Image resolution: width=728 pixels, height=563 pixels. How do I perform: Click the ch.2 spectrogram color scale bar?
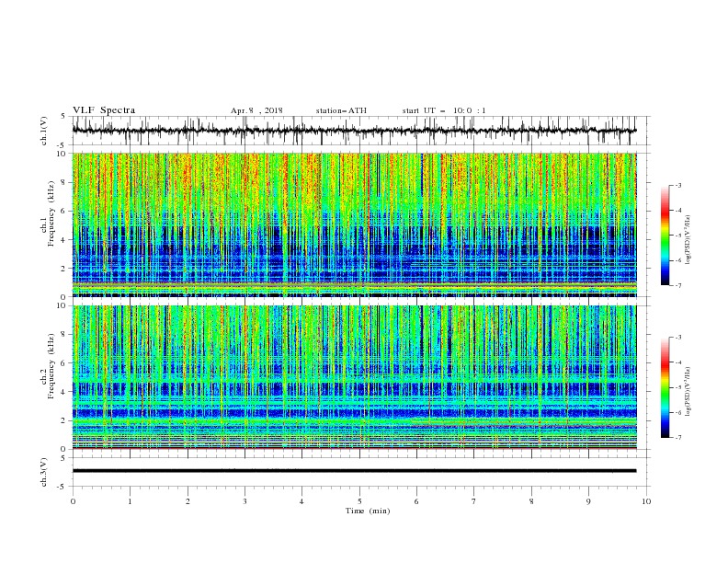665,387
